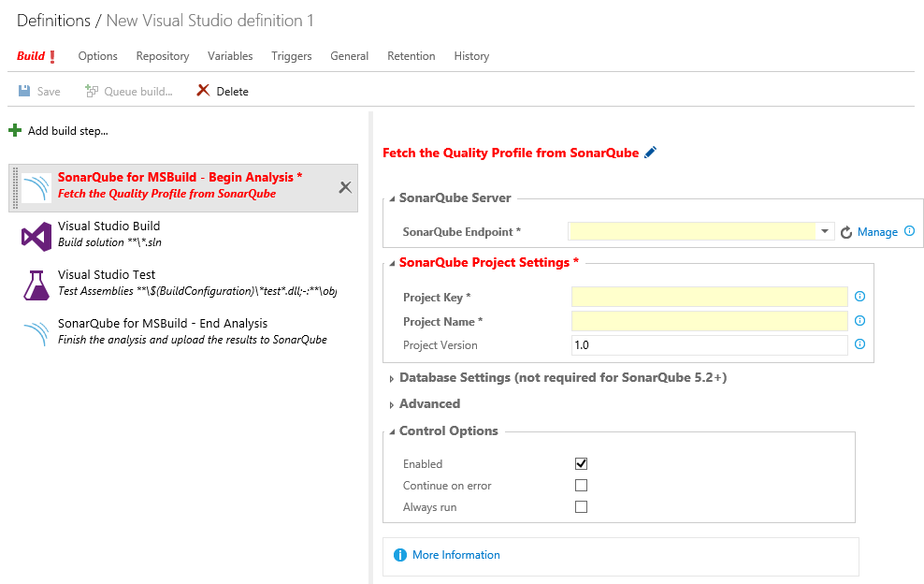Click the Manage endpoint link
924x584 pixels.
coord(877,232)
